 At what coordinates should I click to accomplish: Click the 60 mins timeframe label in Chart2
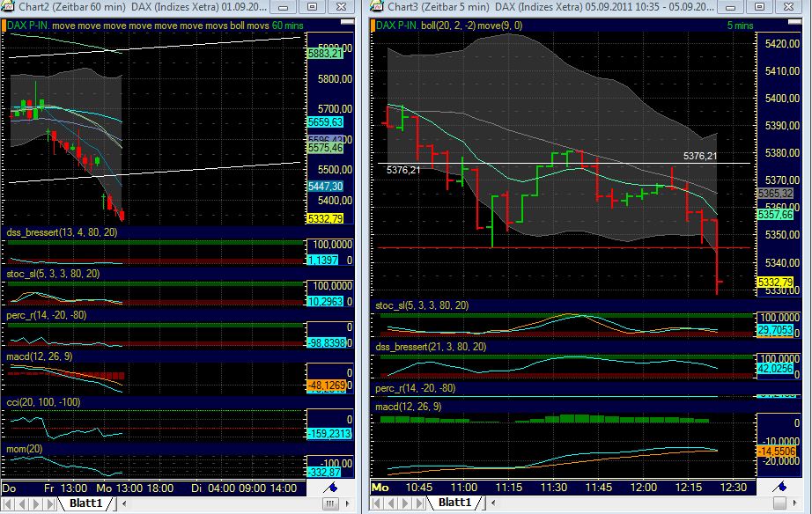point(287,26)
